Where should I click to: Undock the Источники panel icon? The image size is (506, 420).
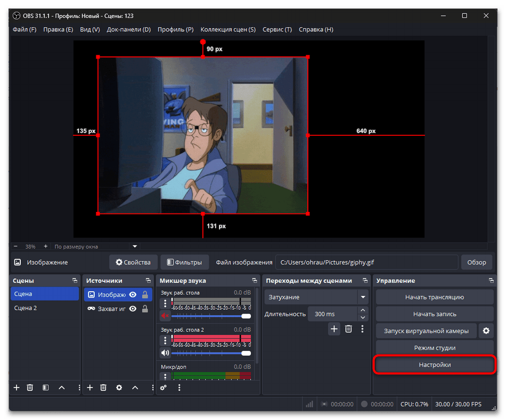click(148, 281)
